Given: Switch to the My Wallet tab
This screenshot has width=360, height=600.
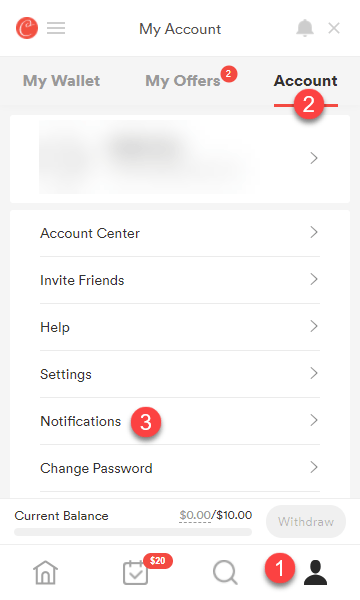Looking at the screenshot, I should tap(61, 81).
